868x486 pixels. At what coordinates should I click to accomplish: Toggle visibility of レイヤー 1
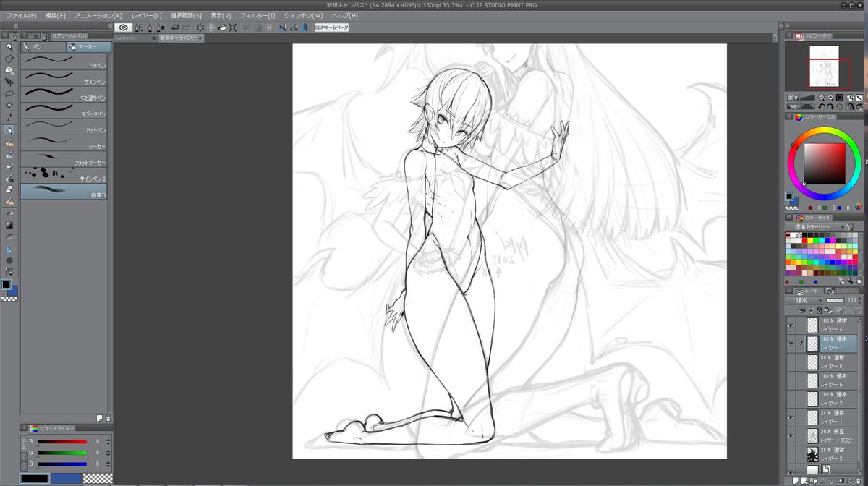791,417
